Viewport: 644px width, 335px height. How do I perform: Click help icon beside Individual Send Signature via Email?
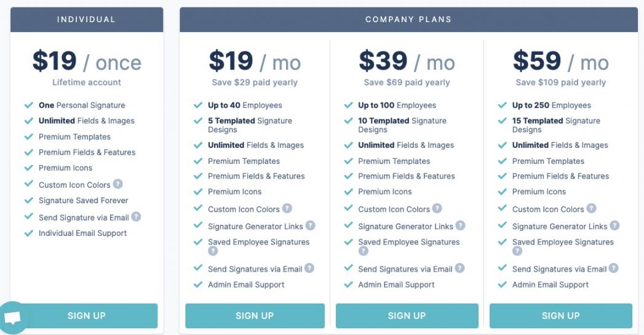click(136, 217)
